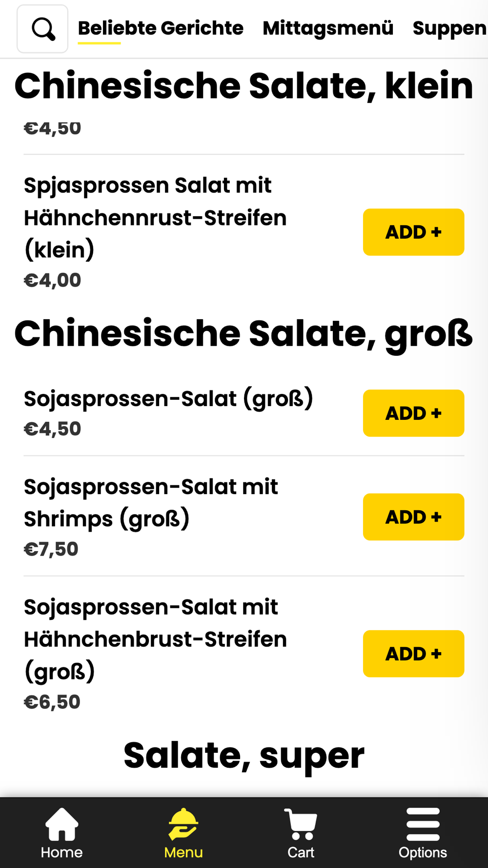Select Sojasprossen-Salat mit Shrimps (groß) item name
This screenshot has height=868, width=488.
coord(151,503)
